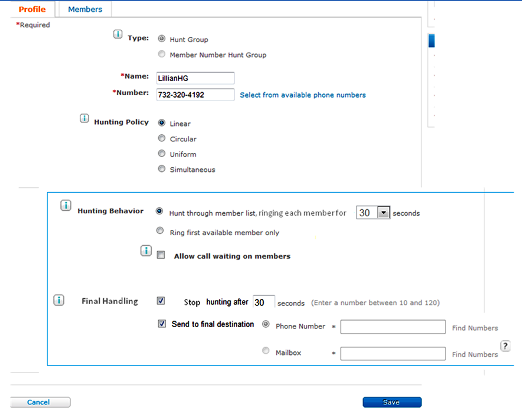The width and height of the screenshot is (522, 409).
Task: Open the Hunting Policy info icon
Action: tap(84, 118)
